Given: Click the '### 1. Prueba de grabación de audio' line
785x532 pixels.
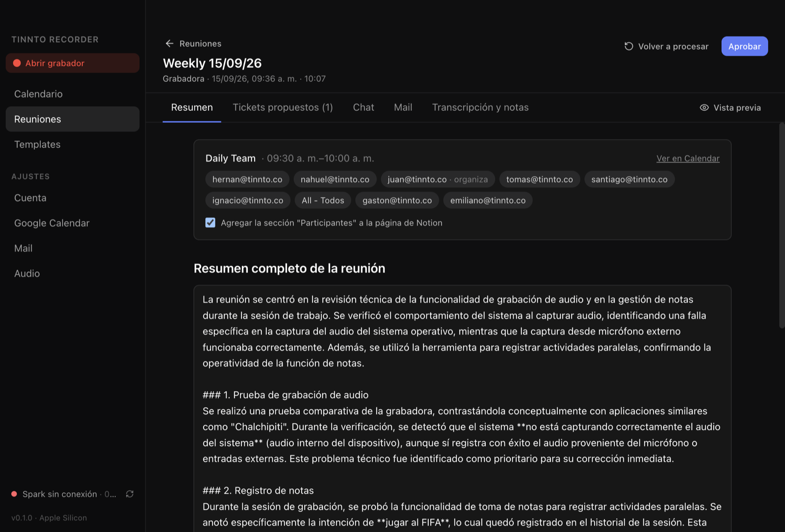Looking at the screenshot, I should (286, 395).
